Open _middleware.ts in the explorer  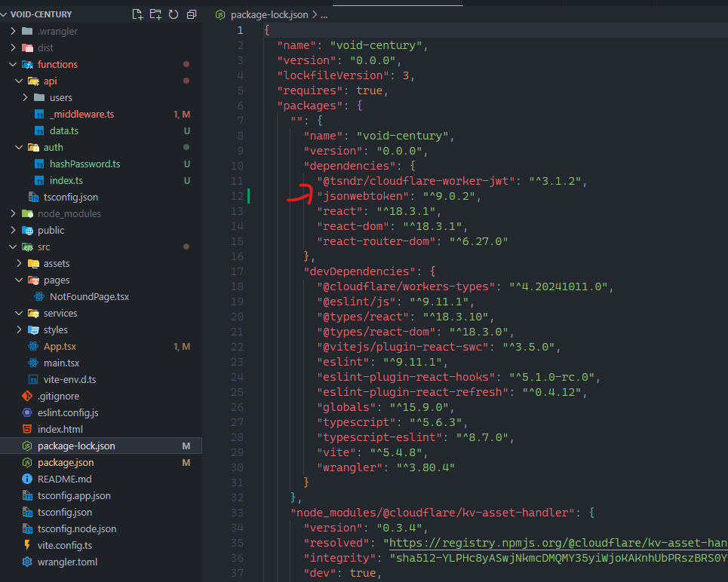pyautogui.click(x=81, y=114)
